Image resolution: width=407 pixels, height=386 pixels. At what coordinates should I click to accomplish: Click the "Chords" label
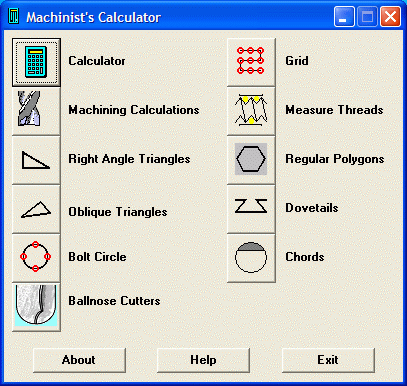305,257
